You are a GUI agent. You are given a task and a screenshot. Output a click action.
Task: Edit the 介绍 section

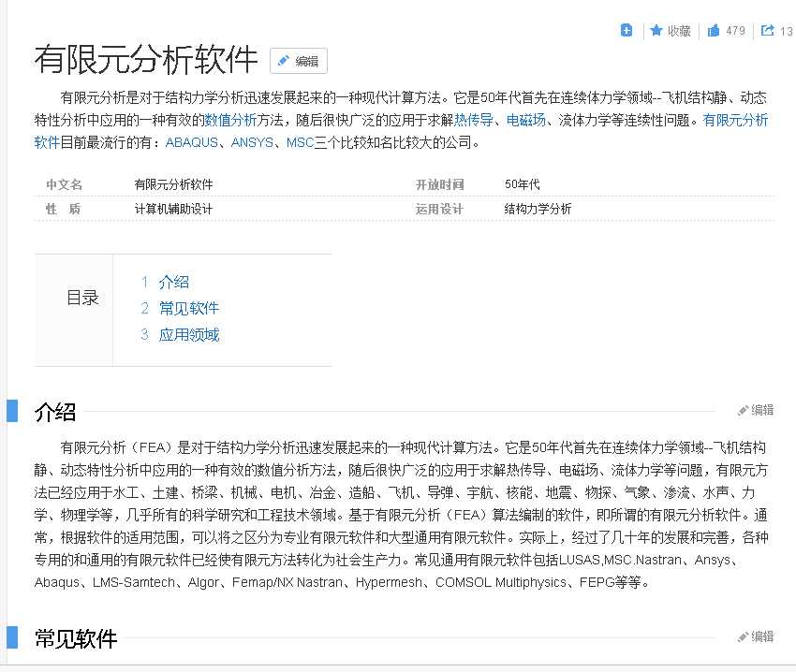point(756,410)
